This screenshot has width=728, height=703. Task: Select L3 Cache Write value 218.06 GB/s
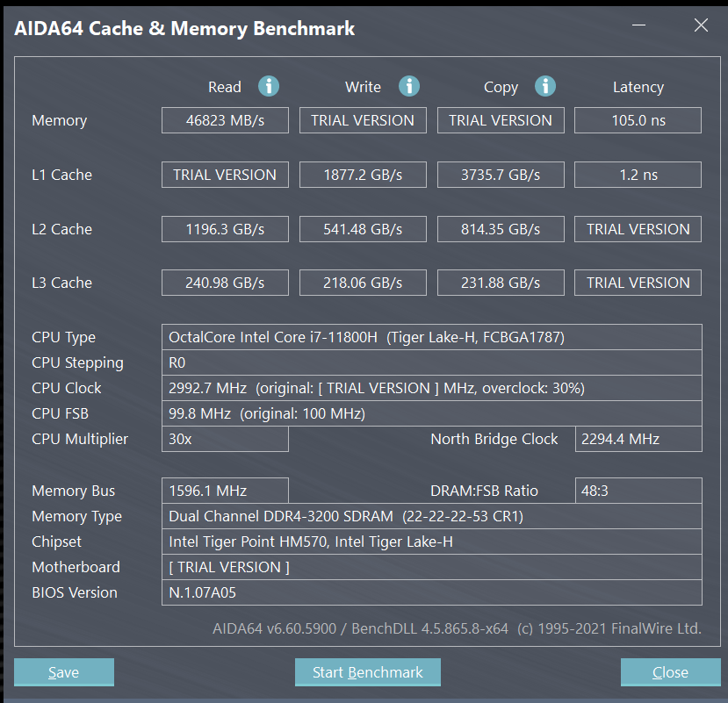(x=363, y=283)
